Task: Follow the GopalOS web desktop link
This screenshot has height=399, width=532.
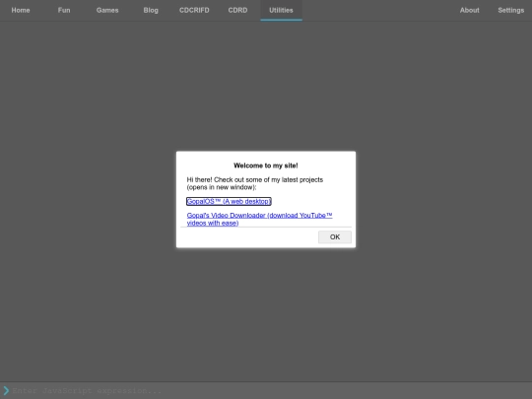Action: (229, 201)
